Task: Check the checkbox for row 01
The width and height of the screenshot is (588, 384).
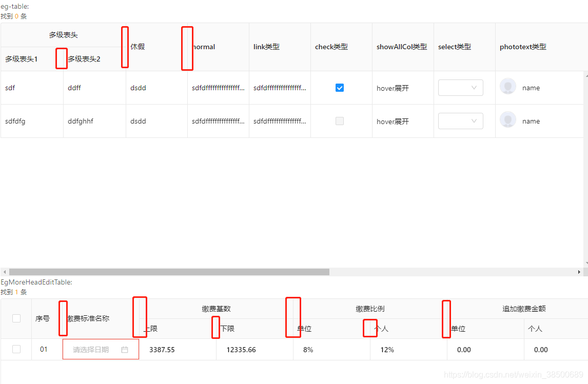Action: tap(16, 349)
